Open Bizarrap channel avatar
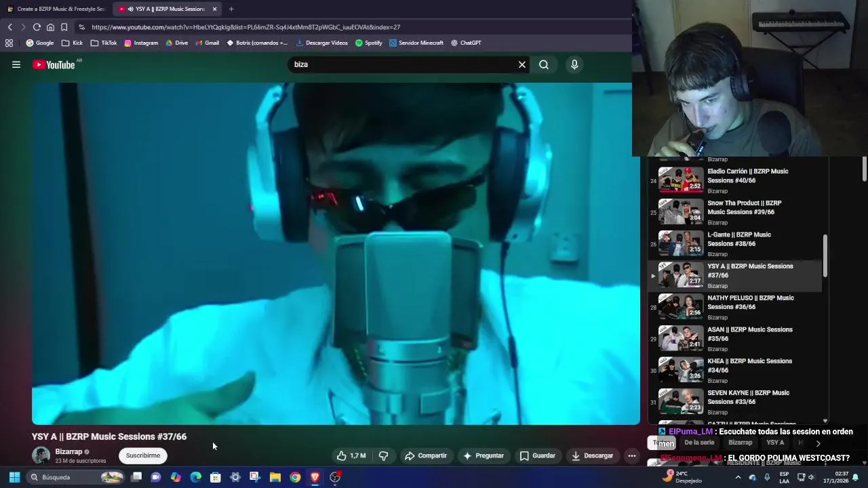Screen dimensions: 868x488 (41, 455)
